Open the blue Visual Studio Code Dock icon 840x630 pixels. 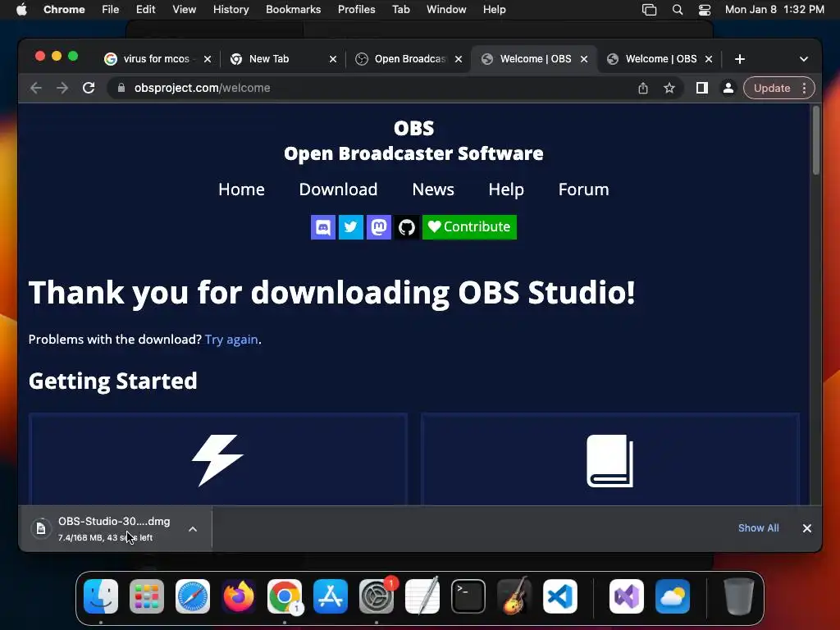tap(560, 596)
